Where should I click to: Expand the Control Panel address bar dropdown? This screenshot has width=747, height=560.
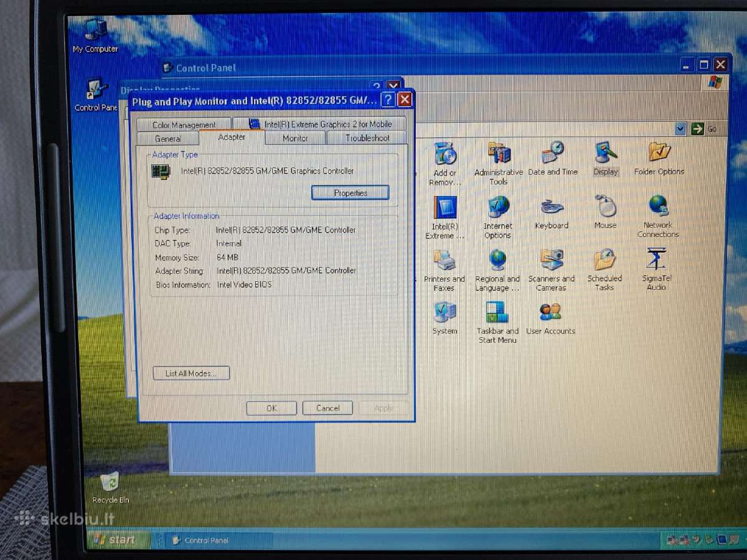[x=680, y=129]
